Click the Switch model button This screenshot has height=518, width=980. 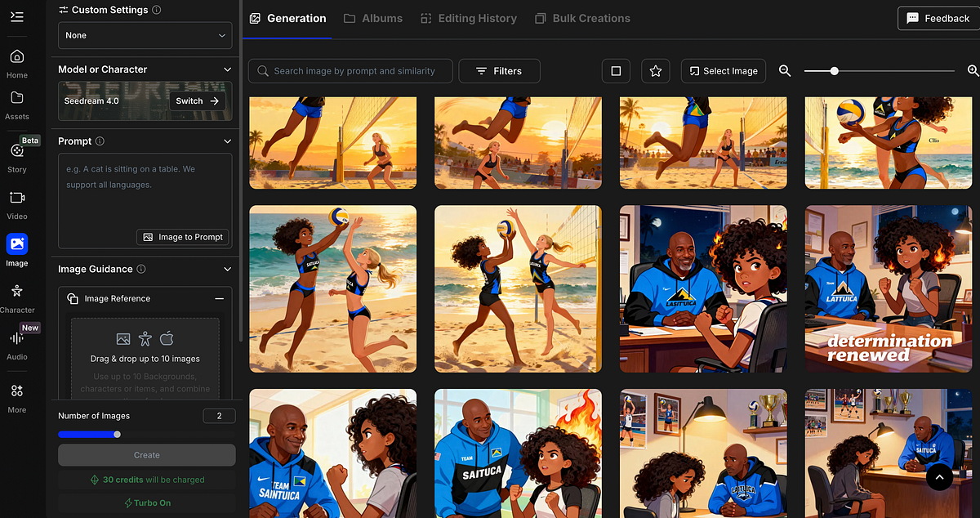point(198,101)
